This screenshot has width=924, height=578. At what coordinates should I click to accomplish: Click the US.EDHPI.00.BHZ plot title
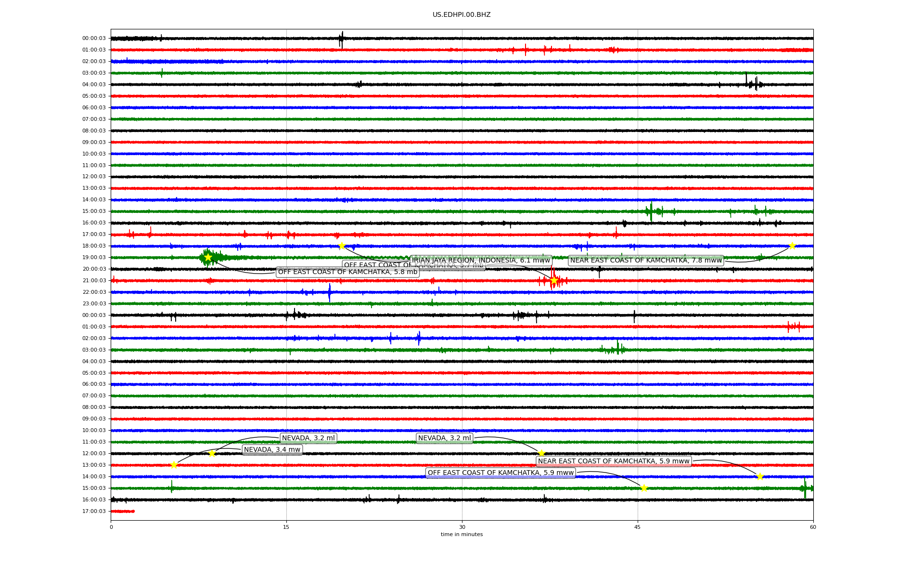(x=462, y=15)
